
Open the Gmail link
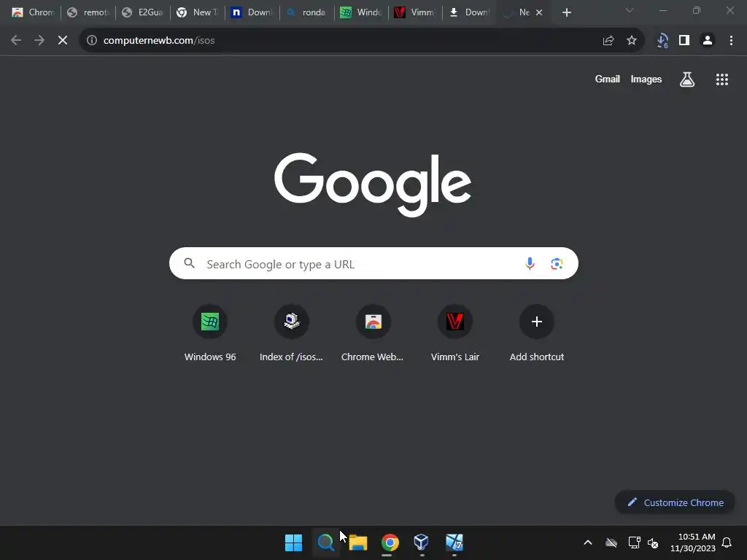608,79
